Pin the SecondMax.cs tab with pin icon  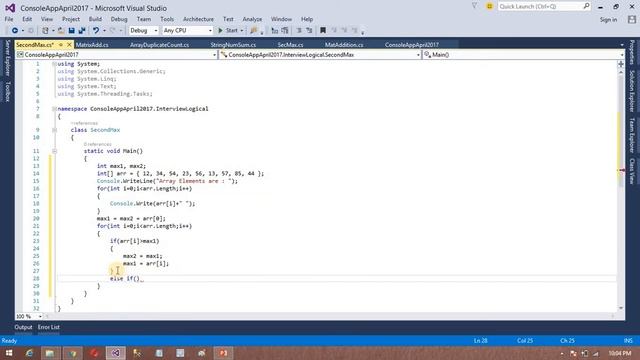click(61, 44)
